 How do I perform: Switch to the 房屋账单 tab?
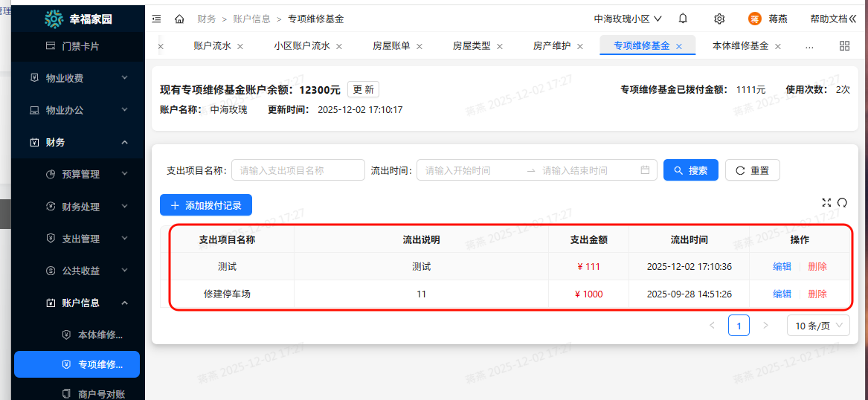point(391,46)
